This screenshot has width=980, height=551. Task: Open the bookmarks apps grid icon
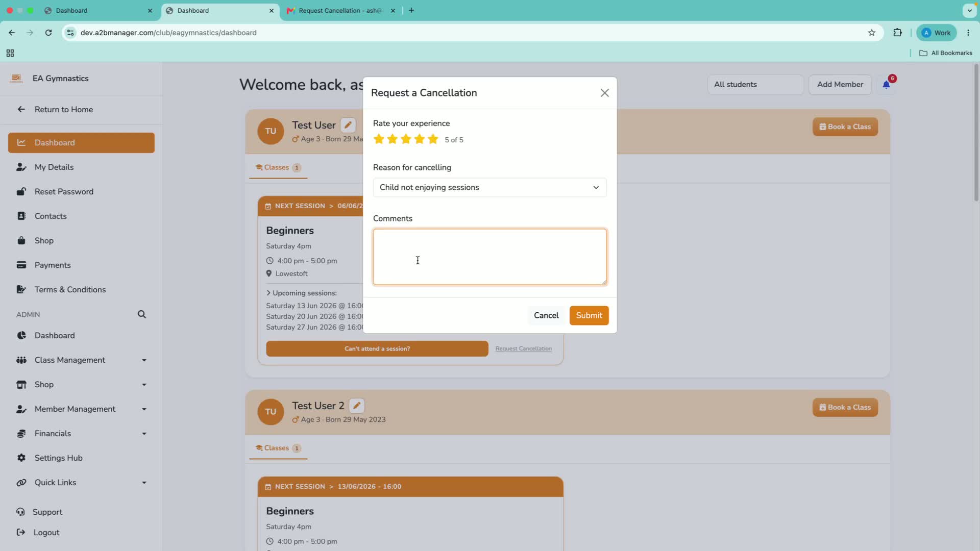click(x=10, y=53)
